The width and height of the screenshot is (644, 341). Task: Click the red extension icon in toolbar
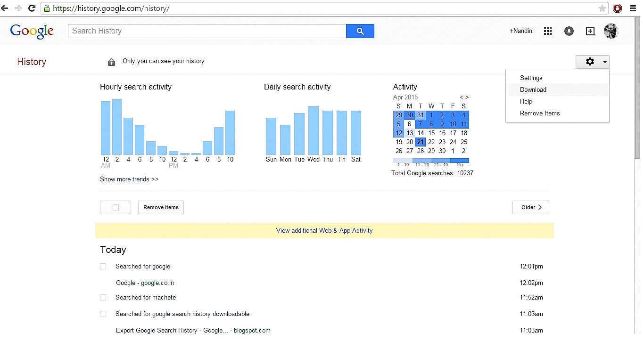point(617,8)
